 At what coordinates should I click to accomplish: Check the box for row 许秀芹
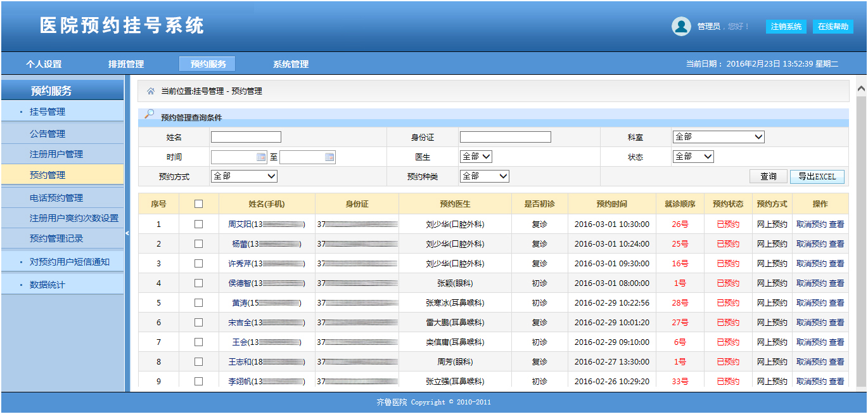click(198, 264)
